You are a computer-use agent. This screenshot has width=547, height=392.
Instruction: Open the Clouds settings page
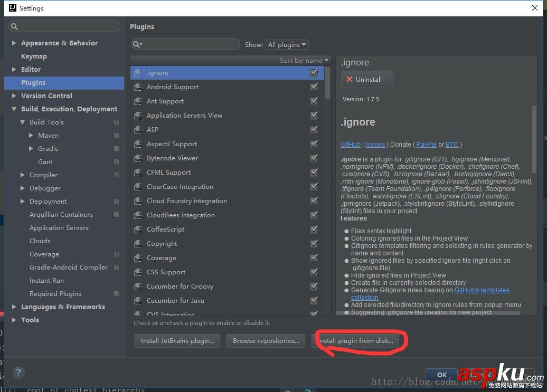(x=40, y=241)
